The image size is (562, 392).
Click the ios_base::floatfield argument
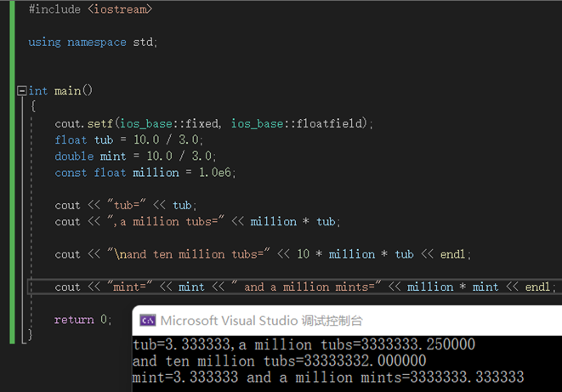pos(298,123)
